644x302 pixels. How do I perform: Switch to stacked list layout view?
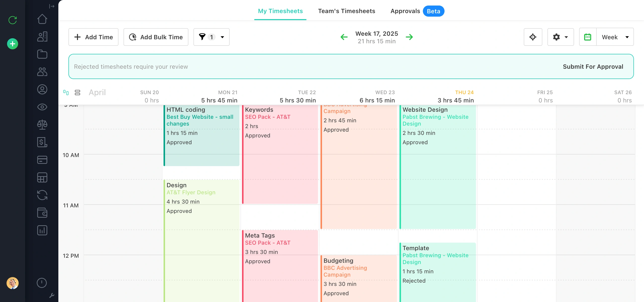tap(77, 93)
